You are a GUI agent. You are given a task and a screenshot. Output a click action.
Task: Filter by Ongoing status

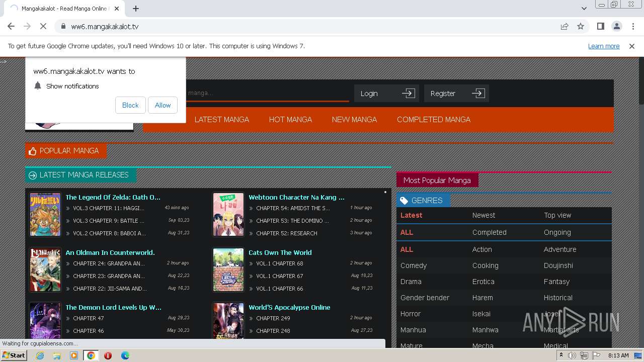[557, 232]
